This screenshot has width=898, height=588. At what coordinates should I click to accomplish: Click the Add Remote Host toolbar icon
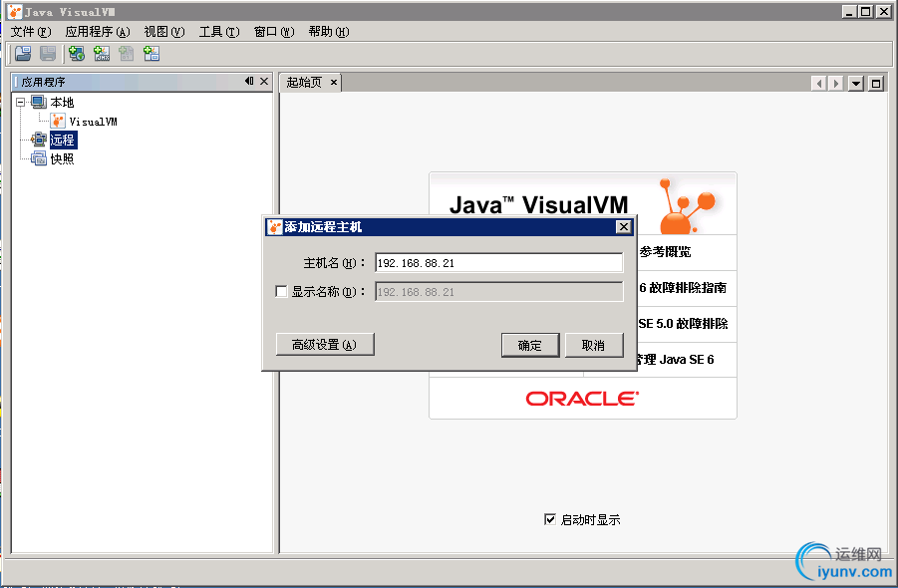(x=76, y=53)
